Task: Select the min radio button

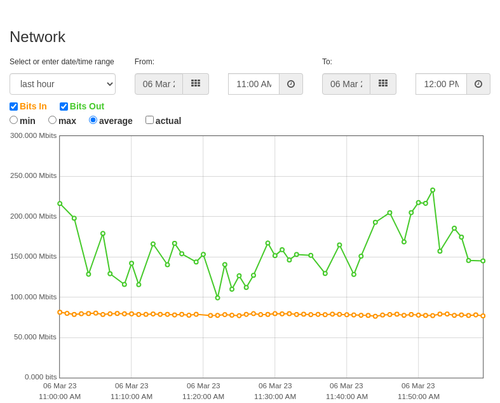Action: tap(14, 120)
